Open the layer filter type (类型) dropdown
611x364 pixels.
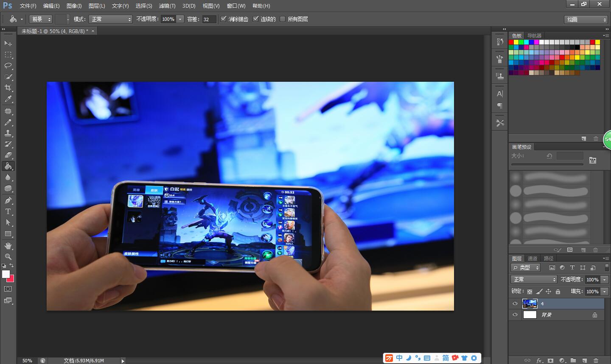click(525, 267)
